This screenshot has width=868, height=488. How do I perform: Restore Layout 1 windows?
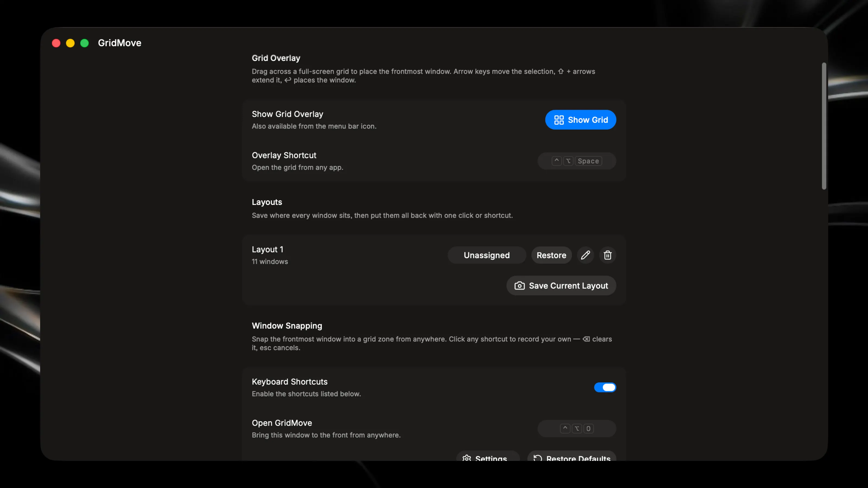[551, 255]
